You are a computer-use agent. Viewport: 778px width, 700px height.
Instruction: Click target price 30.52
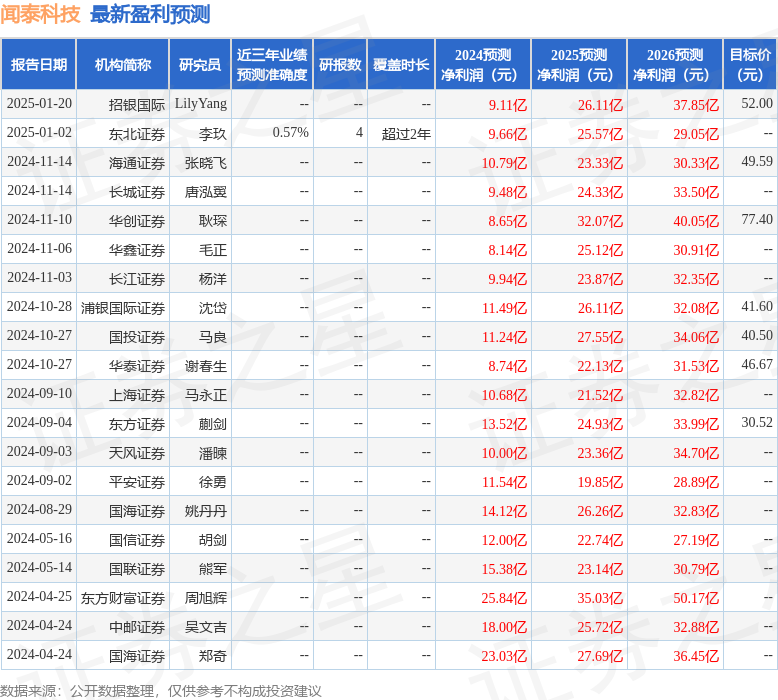click(x=757, y=423)
